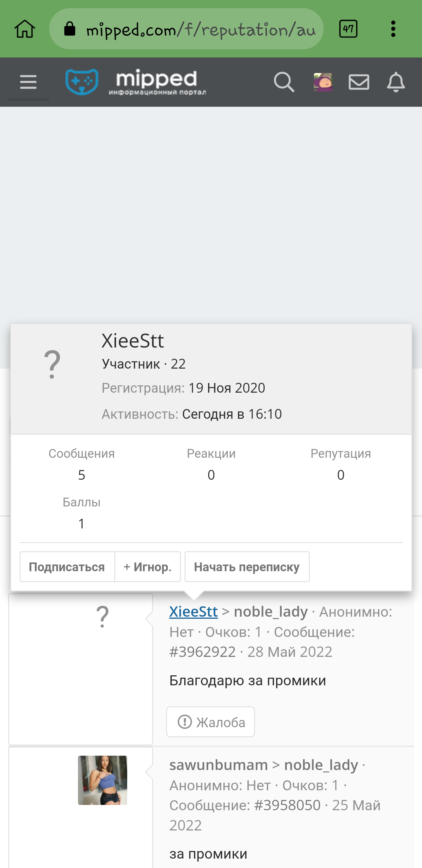Click the mipped cat gamepad logo

[x=82, y=82]
